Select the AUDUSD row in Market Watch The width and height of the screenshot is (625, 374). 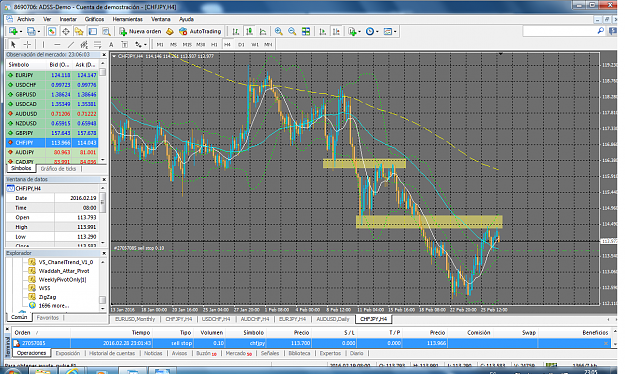point(52,114)
